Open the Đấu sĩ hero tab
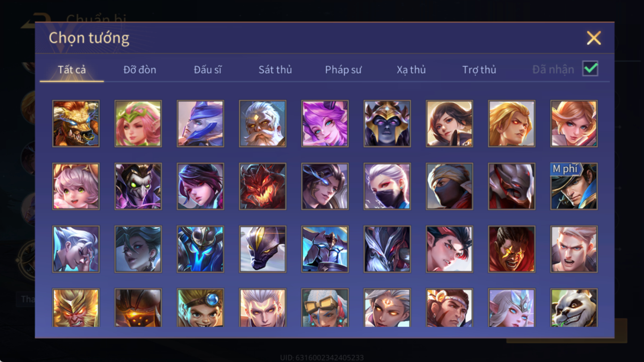This screenshot has height=362, width=644. tap(207, 70)
